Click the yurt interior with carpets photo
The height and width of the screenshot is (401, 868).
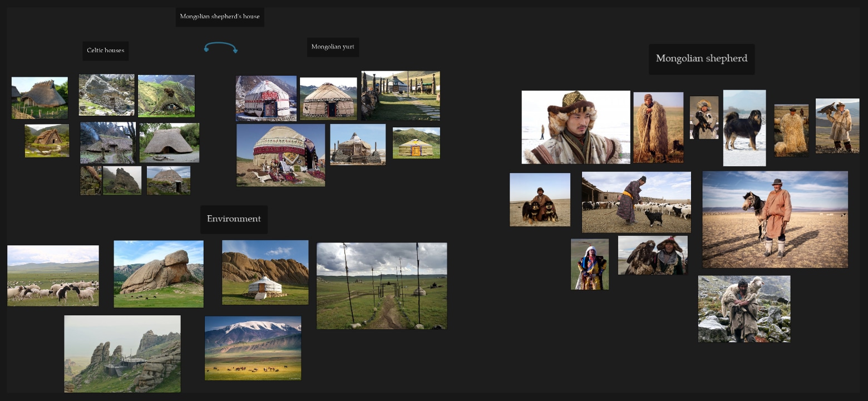[281, 155]
